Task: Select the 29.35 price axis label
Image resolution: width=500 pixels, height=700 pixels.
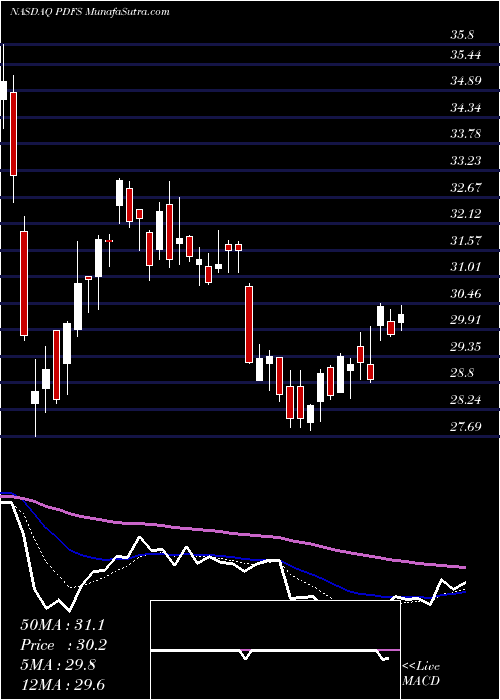Action: [466, 347]
